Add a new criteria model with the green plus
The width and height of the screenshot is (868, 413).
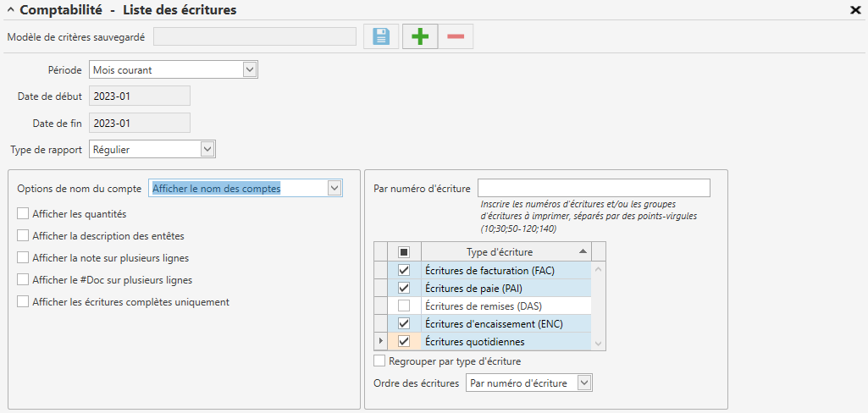(420, 37)
